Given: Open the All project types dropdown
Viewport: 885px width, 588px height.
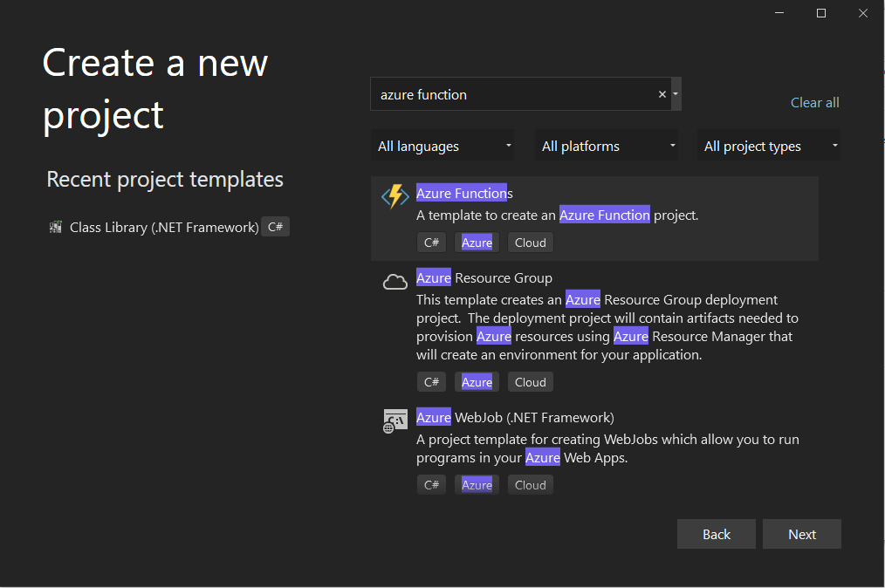Looking at the screenshot, I should pos(769,146).
